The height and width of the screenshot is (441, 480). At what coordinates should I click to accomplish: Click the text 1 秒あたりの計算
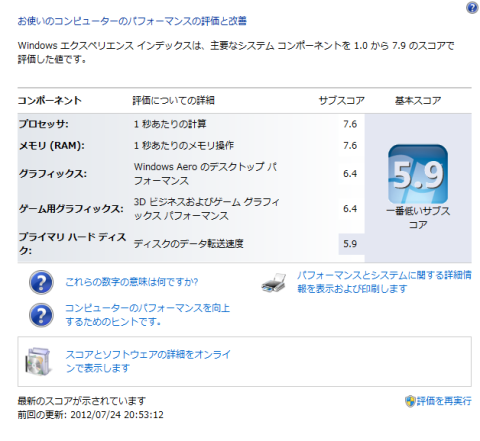pos(170,124)
